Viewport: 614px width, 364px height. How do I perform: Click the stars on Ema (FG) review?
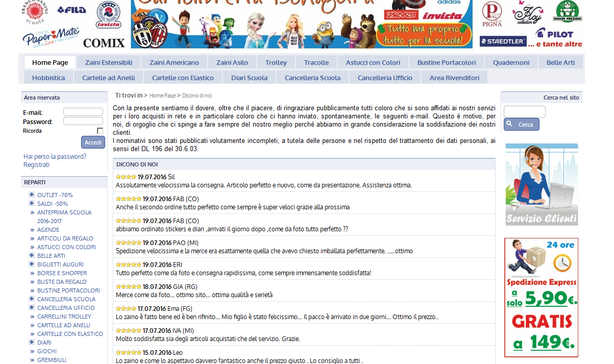pyautogui.click(x=126, y=308)
